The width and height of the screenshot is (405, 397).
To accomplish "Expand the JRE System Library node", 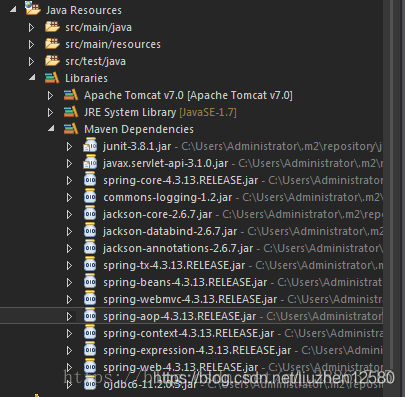I will [x=50, y=113].
